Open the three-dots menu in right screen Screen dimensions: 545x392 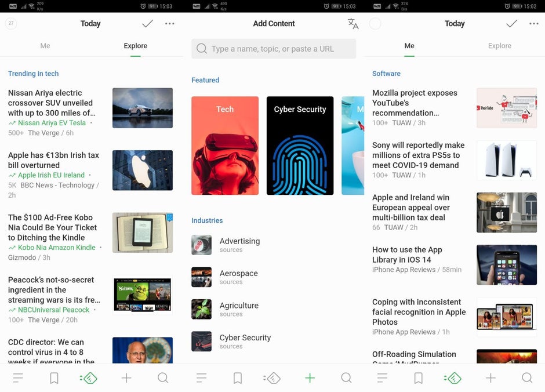(534, 24)
